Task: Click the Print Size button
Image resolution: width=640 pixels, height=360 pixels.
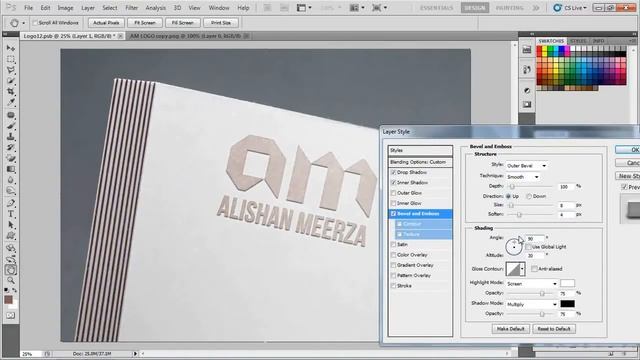Action: (221, 23)
